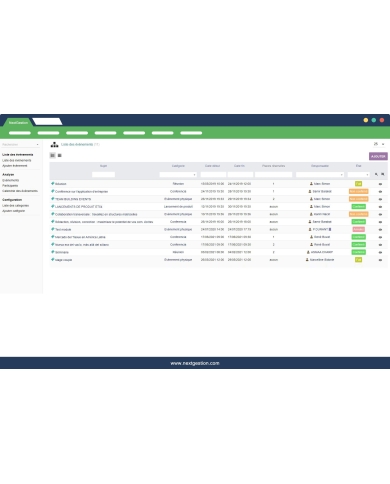Viewport: 390px width, 484px height.
Task: Click the clear filters icon in filter row
Action: click(383, 174)
